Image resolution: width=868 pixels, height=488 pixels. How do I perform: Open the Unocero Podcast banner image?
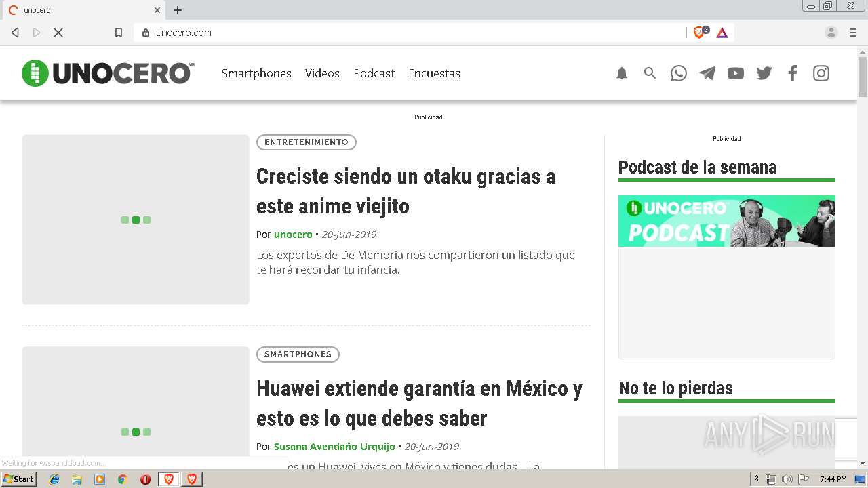[727, 221]
